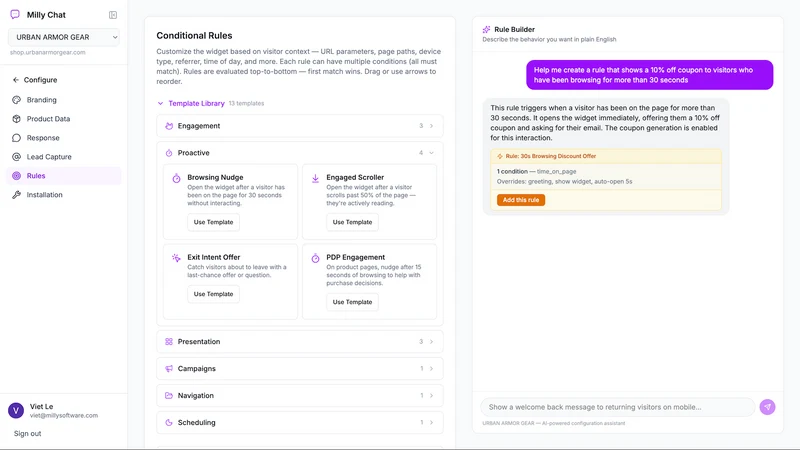Click the Rule Builder message input field

(617, 407)
